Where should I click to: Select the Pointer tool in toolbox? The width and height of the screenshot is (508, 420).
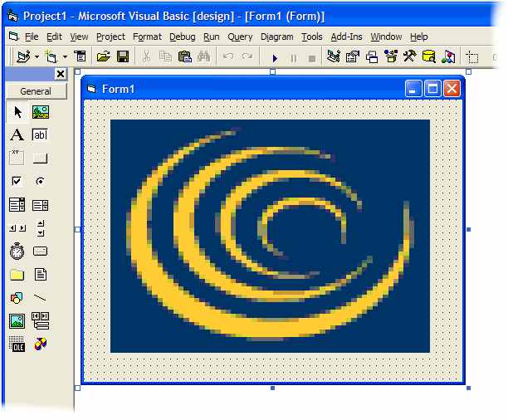point(17,112)
